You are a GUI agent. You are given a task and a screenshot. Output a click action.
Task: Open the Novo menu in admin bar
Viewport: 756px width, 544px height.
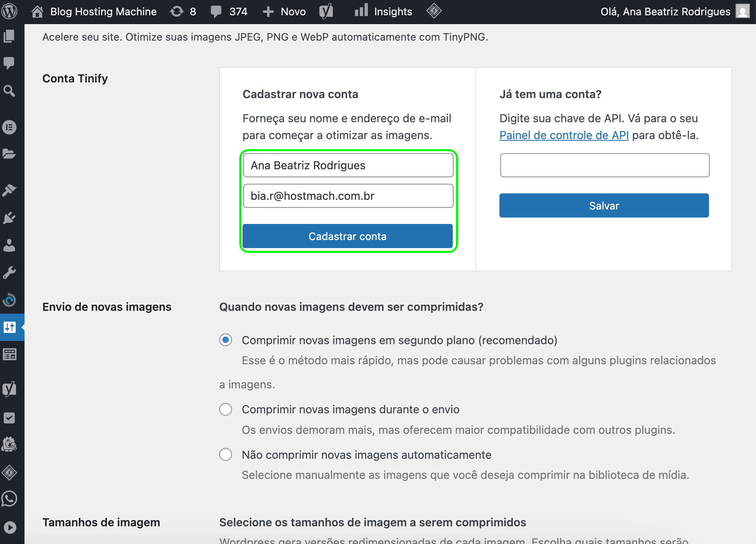tap(284, 12)
